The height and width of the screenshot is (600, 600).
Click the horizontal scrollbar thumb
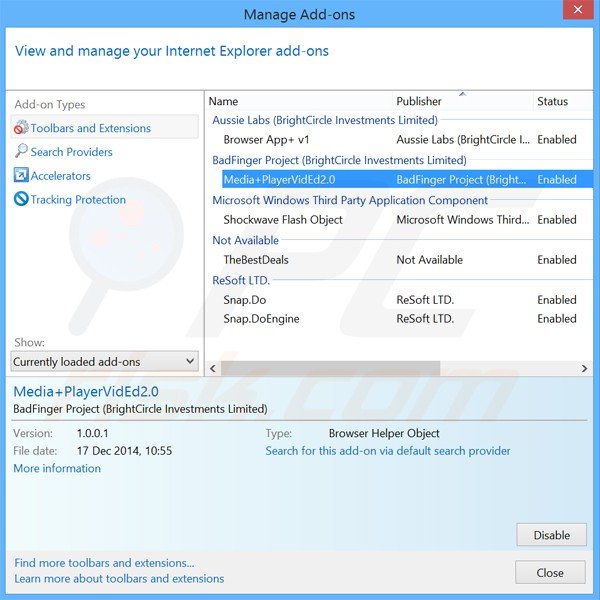point(330,368)
